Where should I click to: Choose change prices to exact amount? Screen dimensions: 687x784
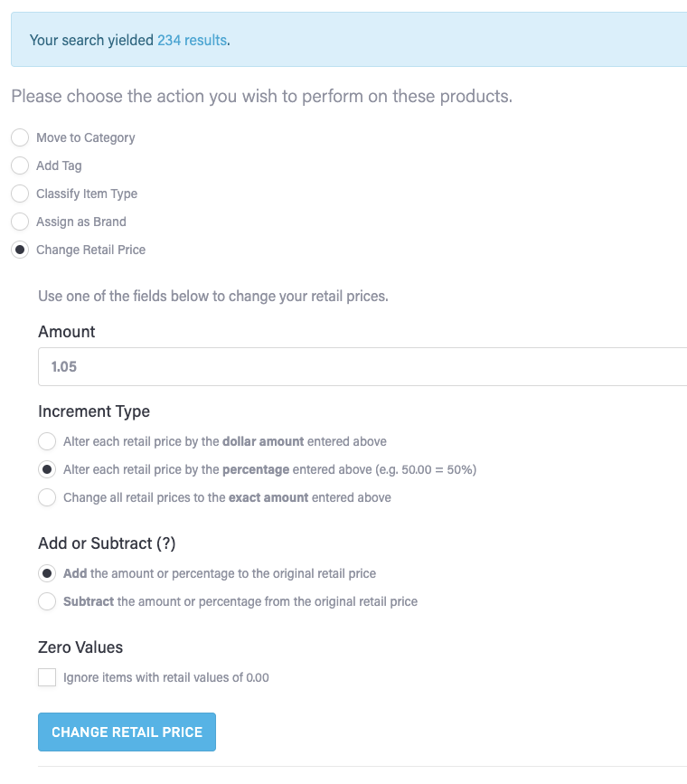click(47, 497)
